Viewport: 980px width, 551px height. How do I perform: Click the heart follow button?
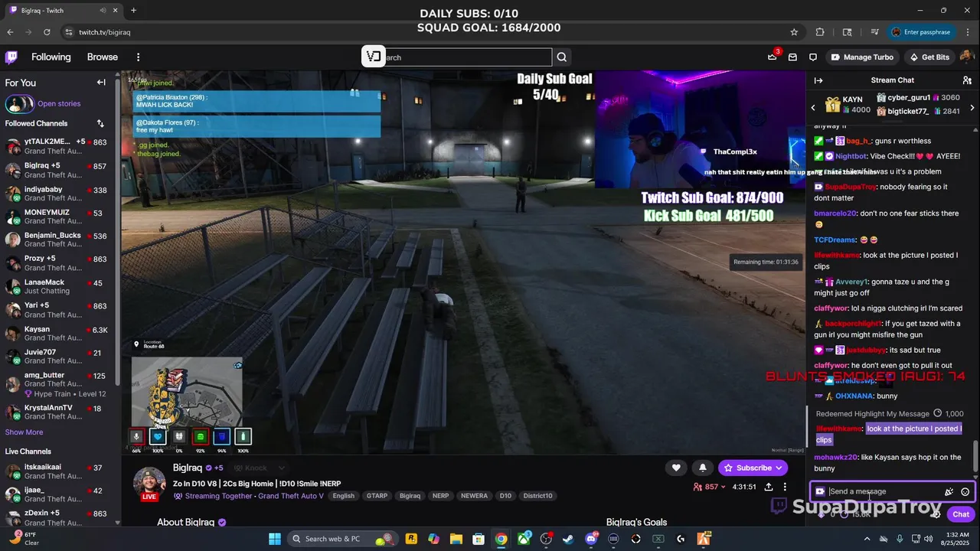[676, 468]
